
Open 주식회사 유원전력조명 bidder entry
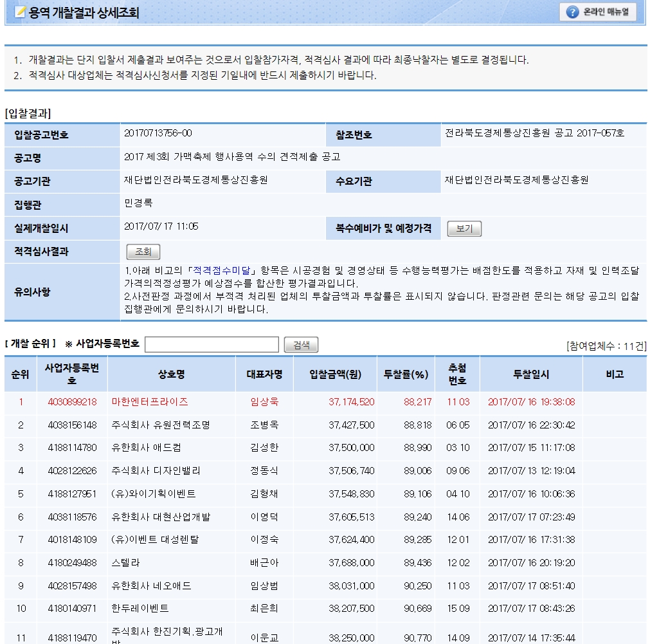pos(161,425)
